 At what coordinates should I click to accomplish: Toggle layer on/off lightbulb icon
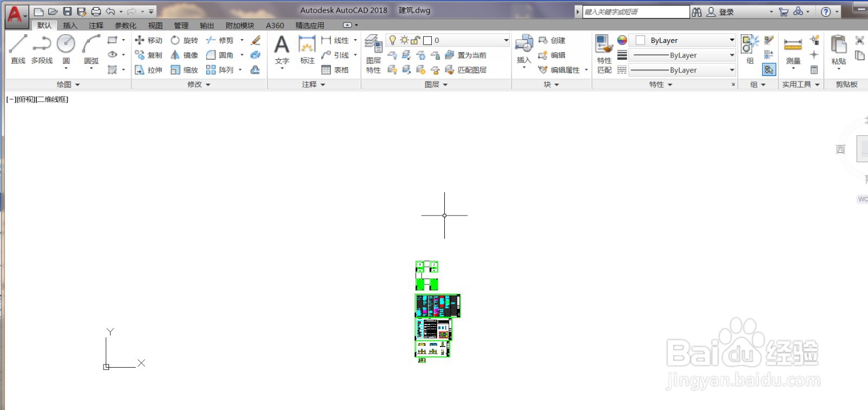coord(393,40)
